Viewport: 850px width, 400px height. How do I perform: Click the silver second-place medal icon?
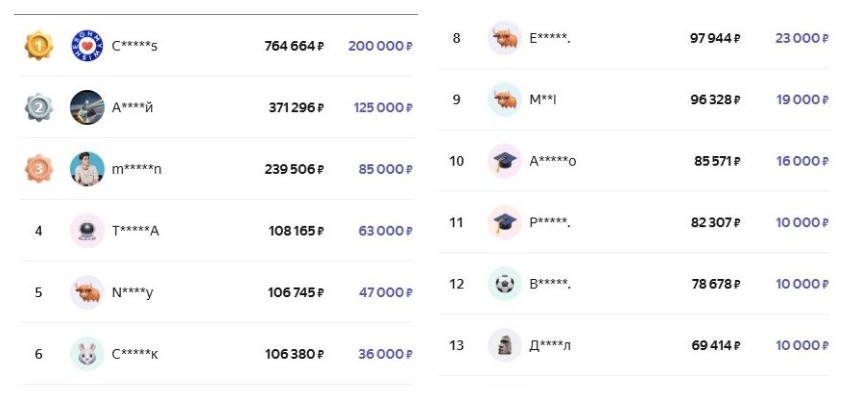coord(38,107)
